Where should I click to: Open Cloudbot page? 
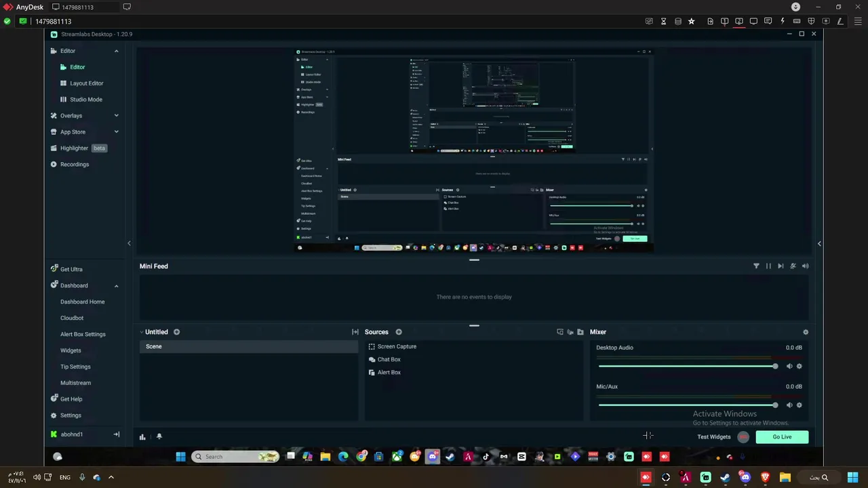coord(72,318)
